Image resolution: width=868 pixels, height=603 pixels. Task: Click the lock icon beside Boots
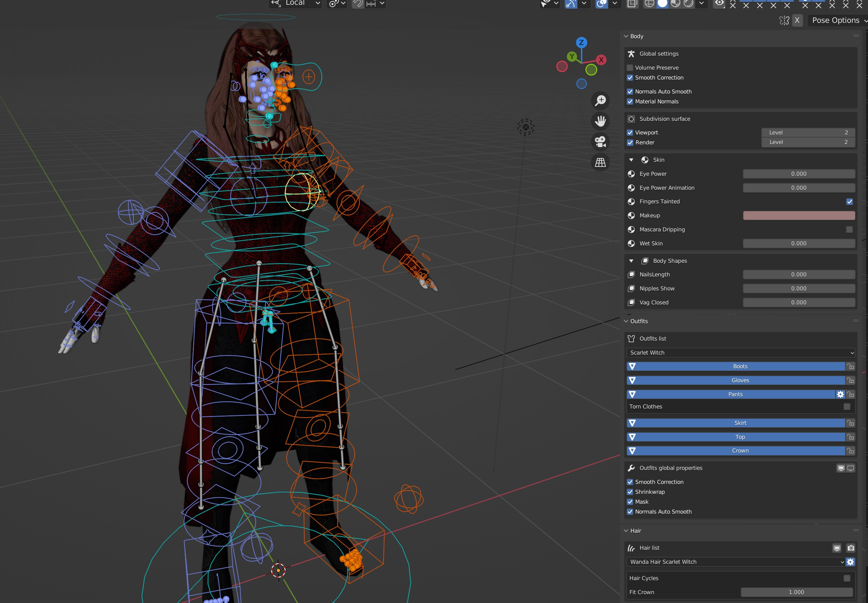click(850, 366)
